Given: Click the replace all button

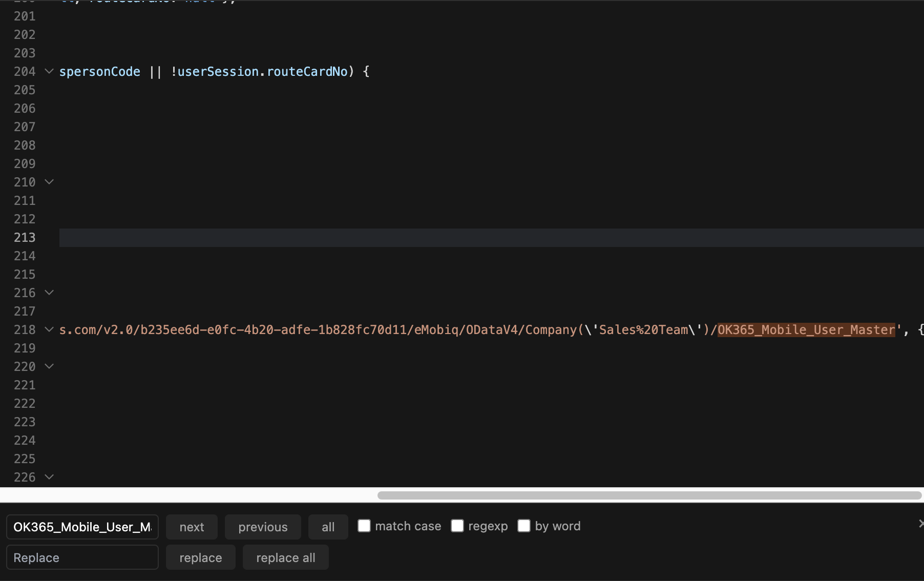Looking at the screenshot, I should coord(285,557).
